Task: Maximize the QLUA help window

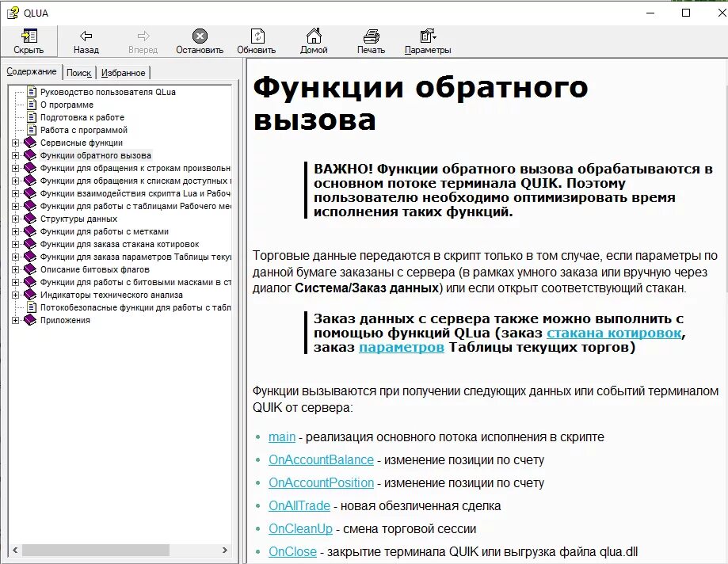Action: click(686, 13)
